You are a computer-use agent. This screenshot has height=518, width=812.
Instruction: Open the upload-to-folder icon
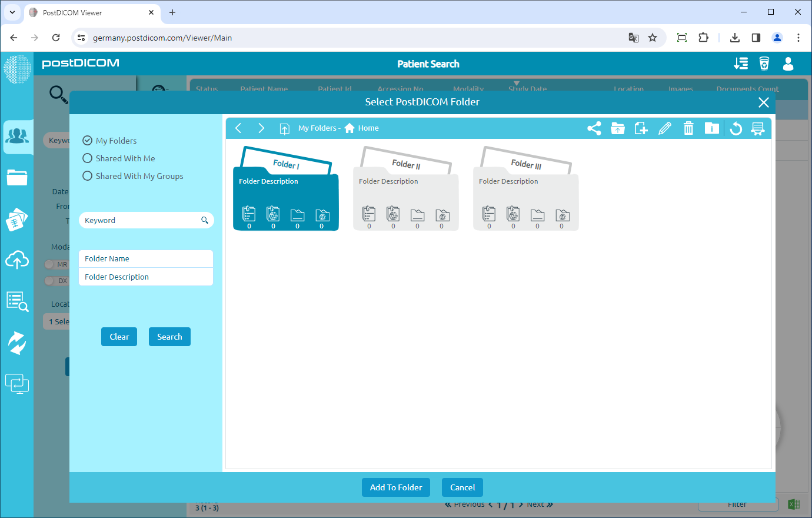pos(618,128)
